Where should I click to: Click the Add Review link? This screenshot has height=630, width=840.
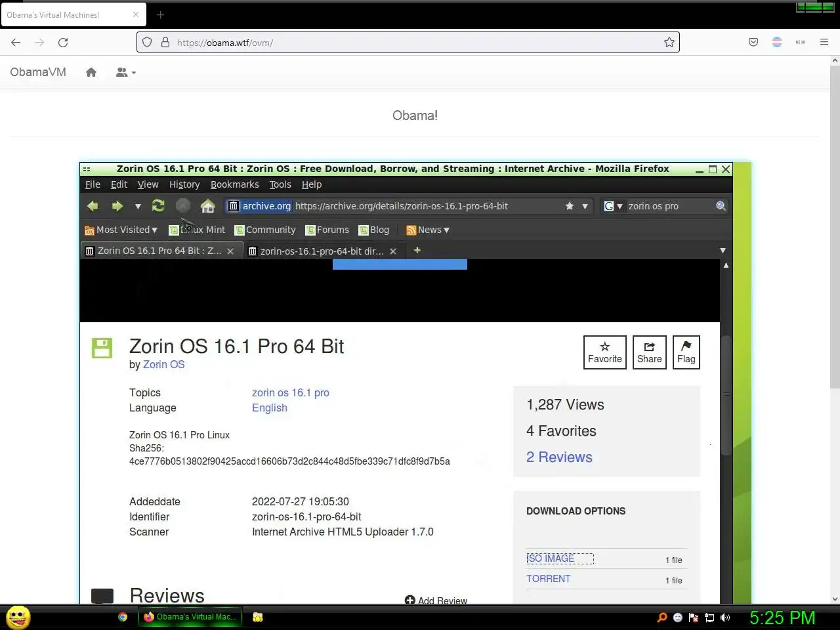coord(436,600)
